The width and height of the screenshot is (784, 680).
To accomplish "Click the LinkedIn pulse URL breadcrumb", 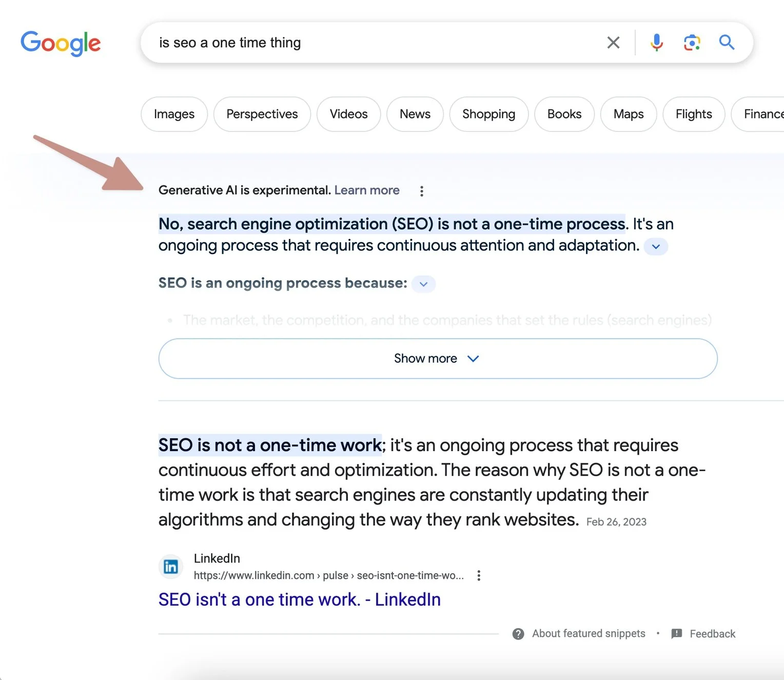I will pyautogui.click(x=329, y=575).
